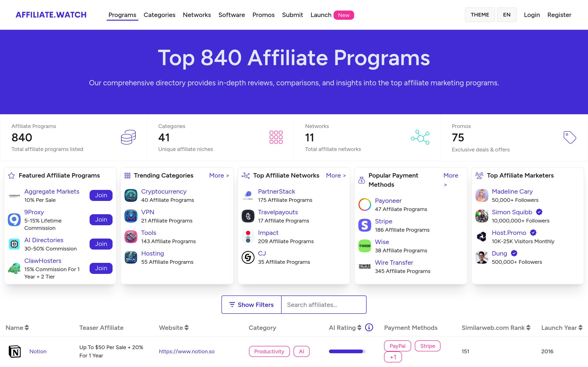Viewport: 588px width, 367px height.
Task: Click Join next to 9Proxy
Action: pyautogui.click(x=101, y=220)
